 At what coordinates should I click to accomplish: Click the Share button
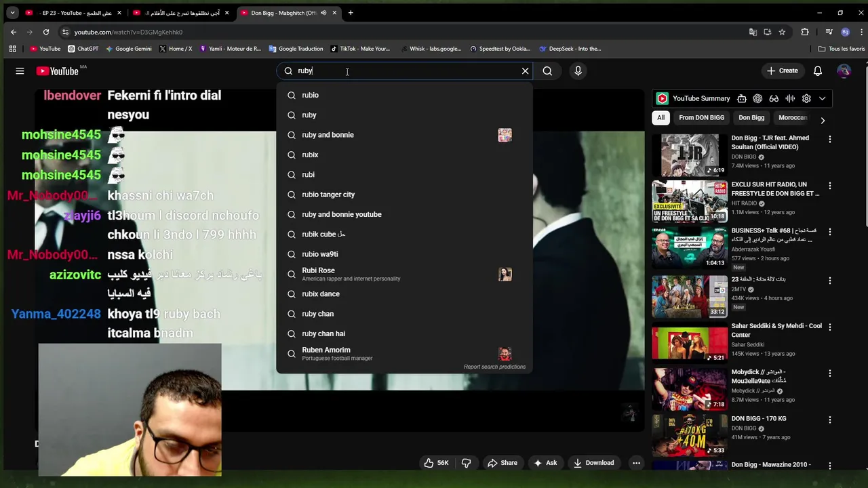point(502,463)
